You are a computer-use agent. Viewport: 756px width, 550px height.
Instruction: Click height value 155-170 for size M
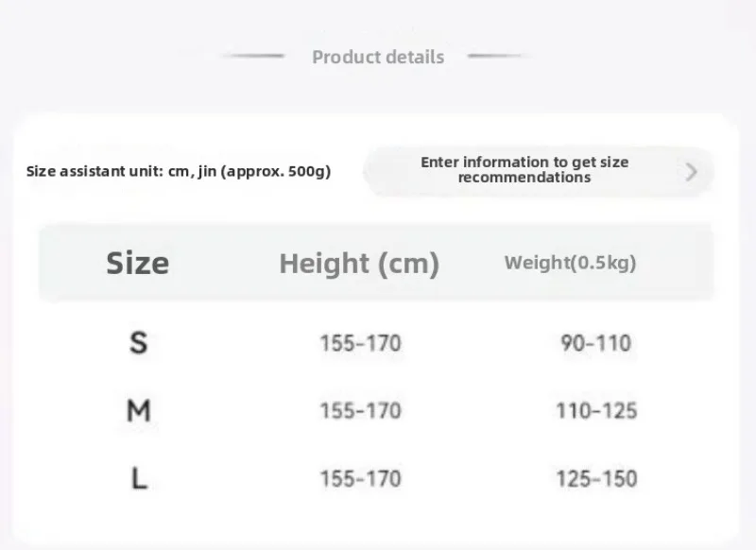[x=361, y=411]
